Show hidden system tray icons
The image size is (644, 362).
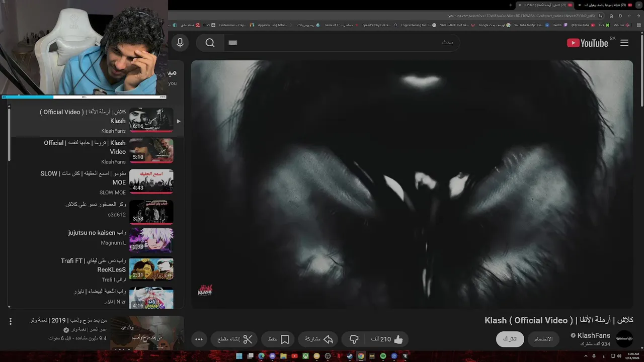point(586,356)
